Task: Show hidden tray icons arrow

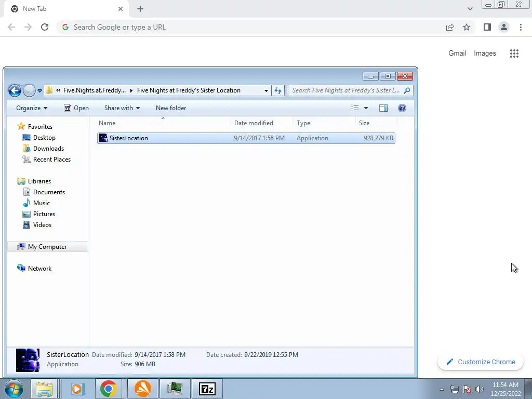Action: (x=442, y=389)
